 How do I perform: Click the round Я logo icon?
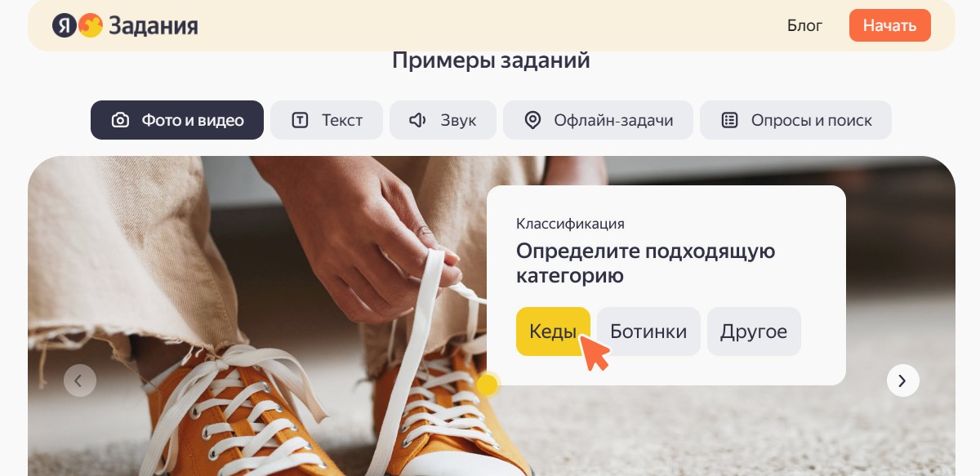65,26
